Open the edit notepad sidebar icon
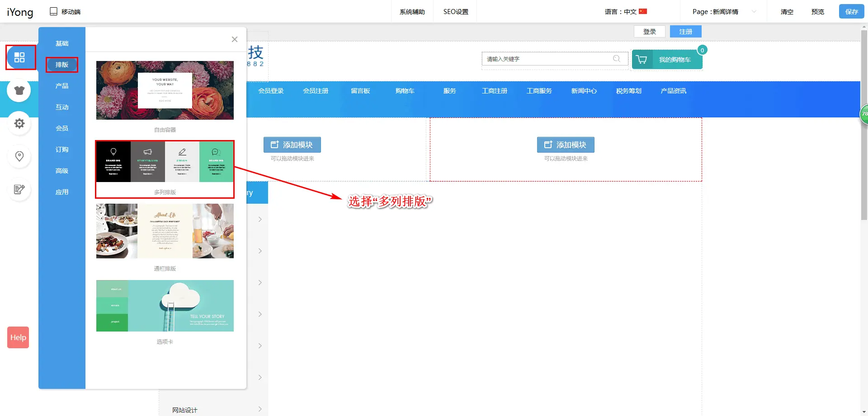This screenshot has width=868, height=416. click(19, 189)
